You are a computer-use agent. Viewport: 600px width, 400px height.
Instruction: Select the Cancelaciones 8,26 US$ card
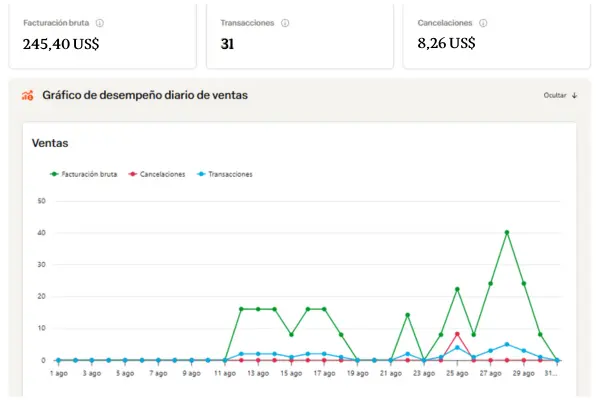497,33
